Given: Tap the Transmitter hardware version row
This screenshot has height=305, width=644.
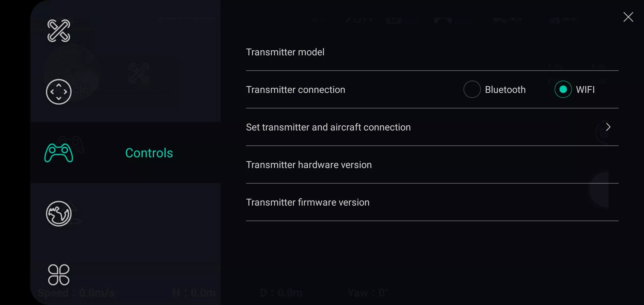Looking at the screenshot, I should (309, 165).
